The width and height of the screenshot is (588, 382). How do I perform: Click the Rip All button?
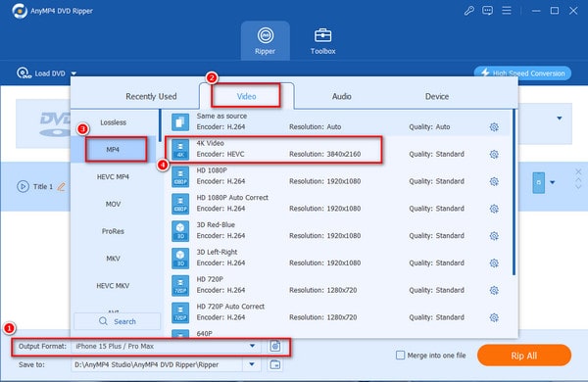[524, 356]
